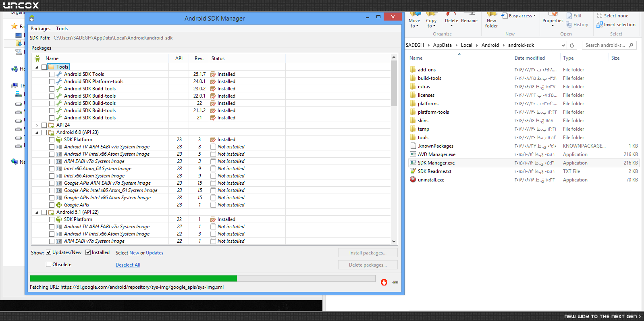Click the AppData breadcrumb in address bar

point(442,45)
